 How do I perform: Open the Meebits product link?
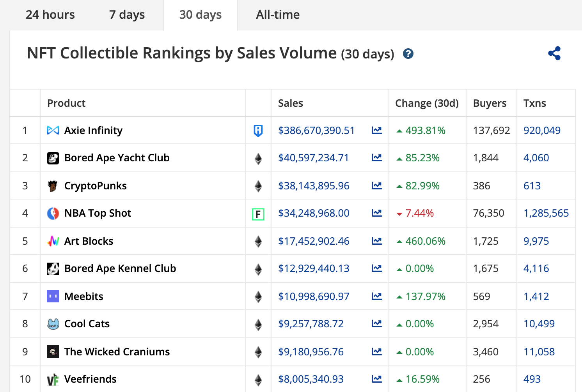point(84,296)
